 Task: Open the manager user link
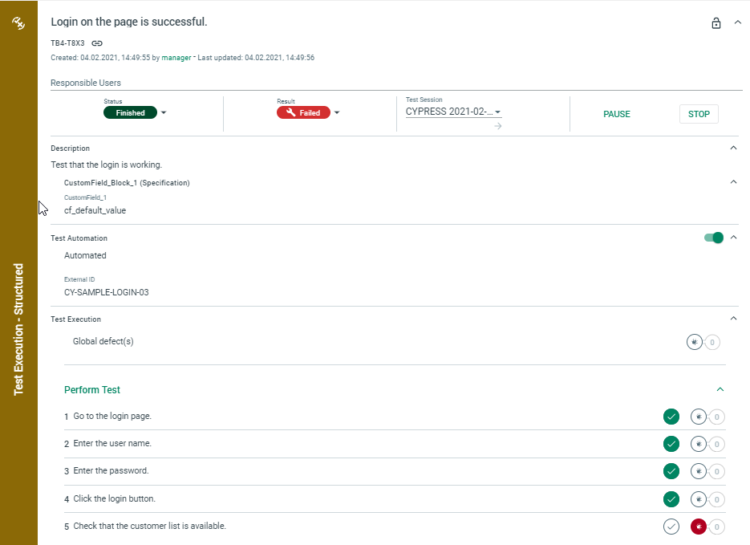pyautogui.click(x=176, y=57)
